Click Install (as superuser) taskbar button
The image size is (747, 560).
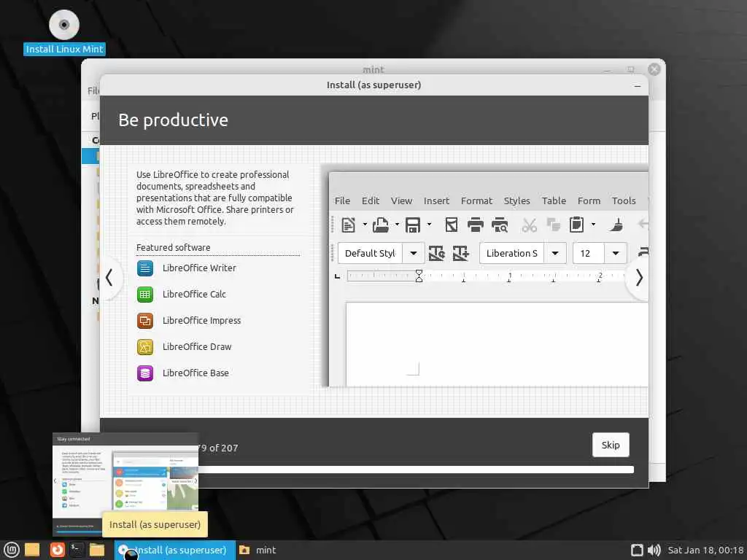[175, 550]
